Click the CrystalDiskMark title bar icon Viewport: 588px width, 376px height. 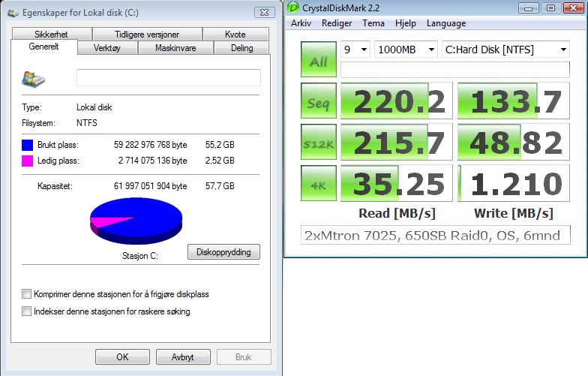[x=292, y=8]
